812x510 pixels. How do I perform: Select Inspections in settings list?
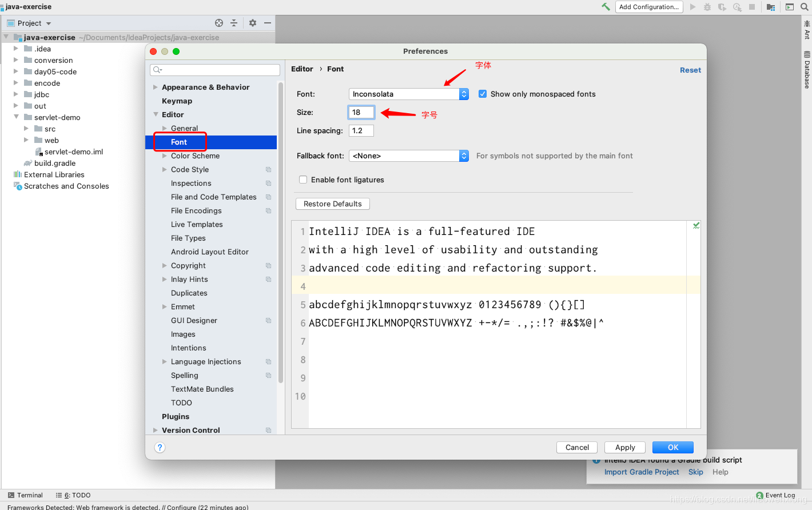coord(191,184)
